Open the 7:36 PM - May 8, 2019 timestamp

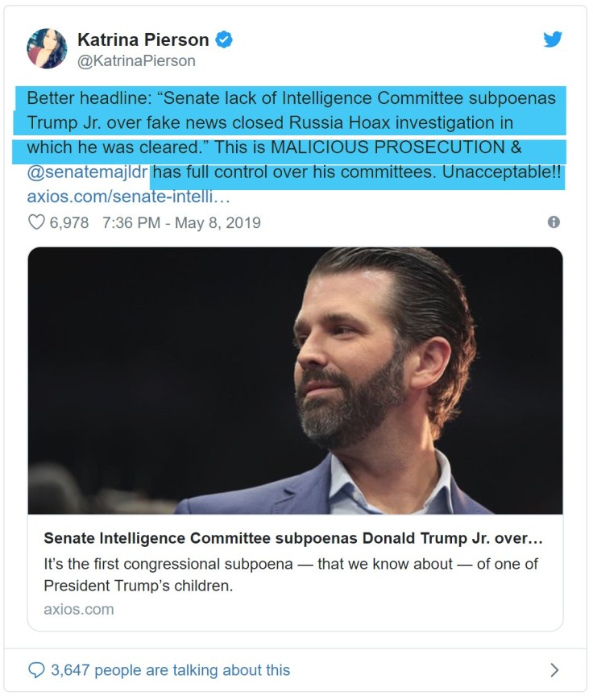tap(181, 222)
